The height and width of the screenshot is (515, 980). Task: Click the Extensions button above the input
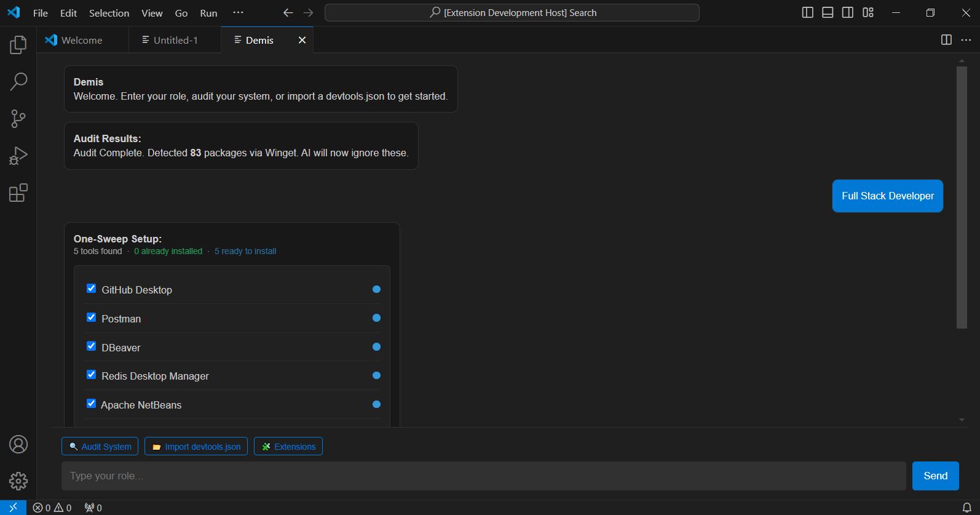pyautogui.click(x=288, y=447)
